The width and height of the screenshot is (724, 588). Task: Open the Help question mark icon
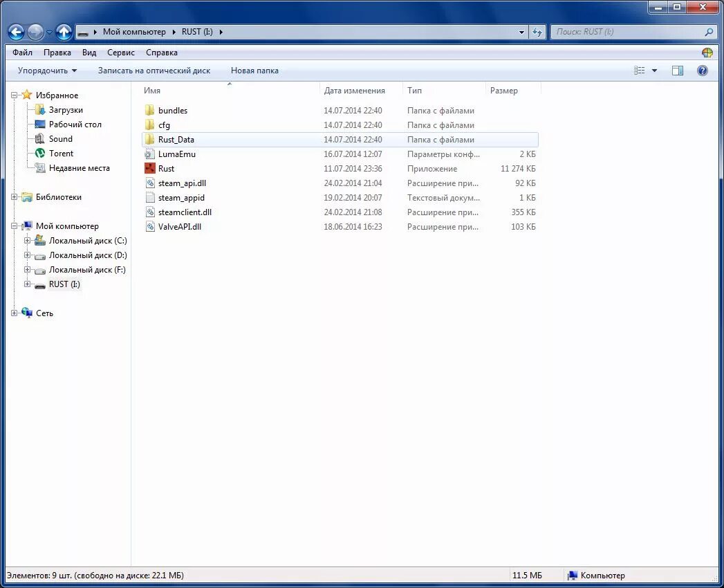(x=703, y=71)
